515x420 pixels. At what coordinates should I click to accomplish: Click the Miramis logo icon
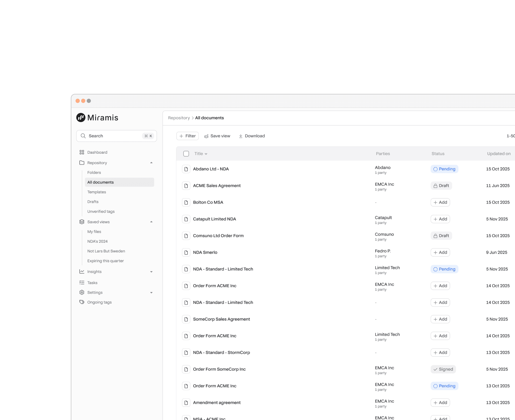tap(81, 117)
